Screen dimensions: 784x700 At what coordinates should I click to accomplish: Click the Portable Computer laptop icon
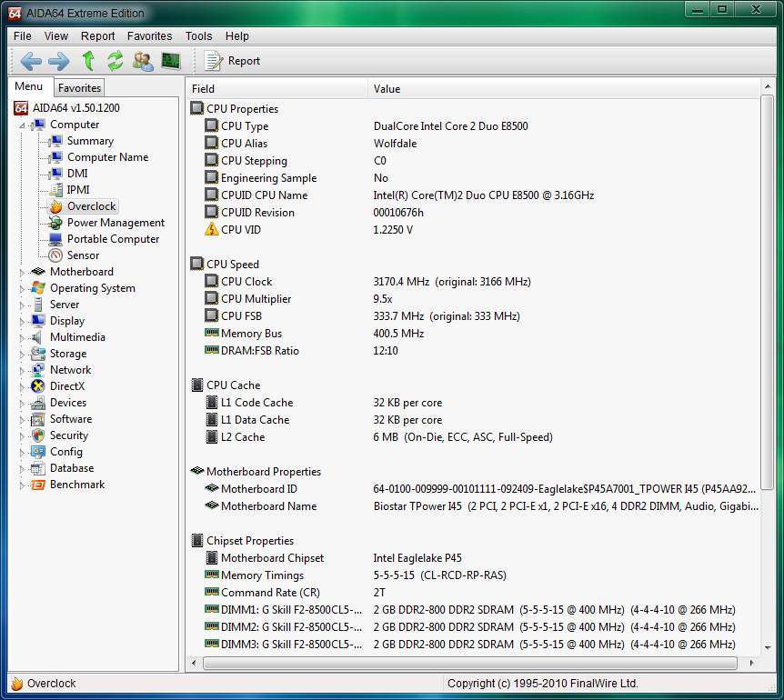pos(55,239)
